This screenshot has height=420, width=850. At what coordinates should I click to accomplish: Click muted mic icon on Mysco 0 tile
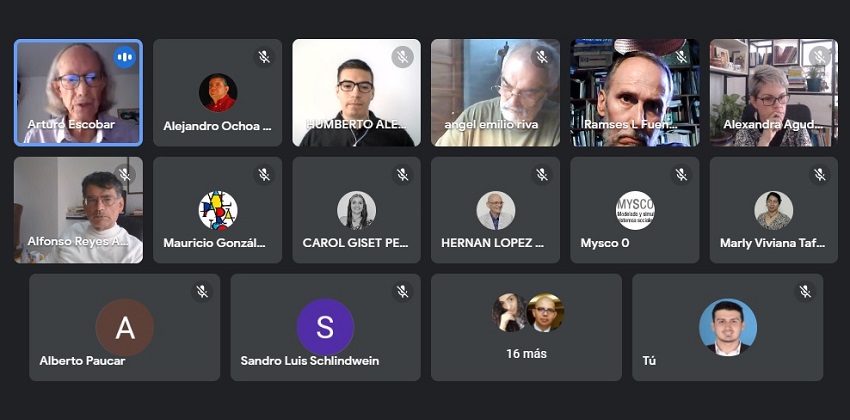click(x=681, y=175)
